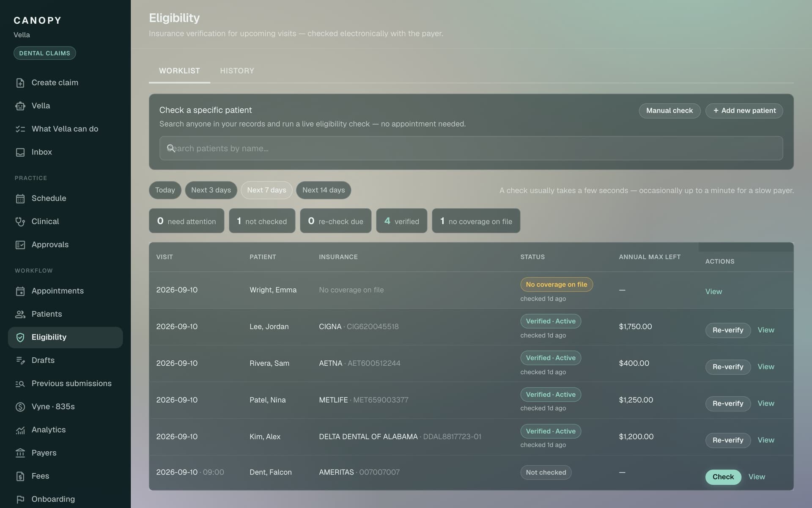Open Vyne 835s dollar-circle icon

20,407
